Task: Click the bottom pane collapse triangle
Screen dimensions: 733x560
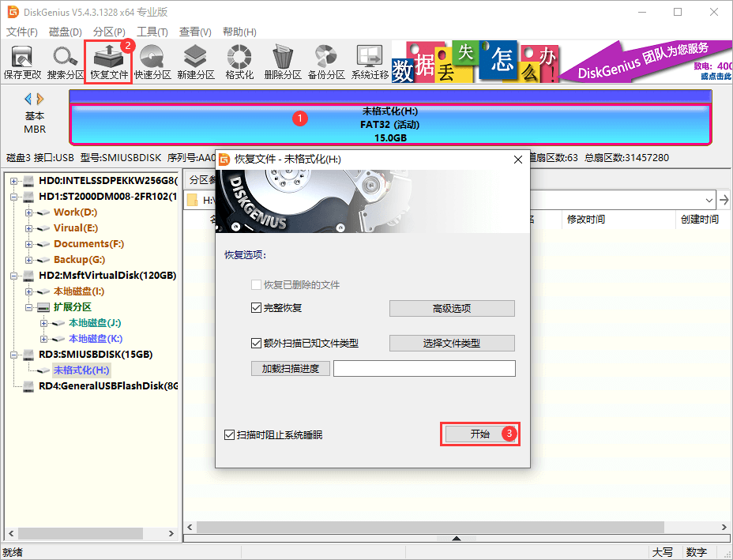Action: click(x=457, y=538)
